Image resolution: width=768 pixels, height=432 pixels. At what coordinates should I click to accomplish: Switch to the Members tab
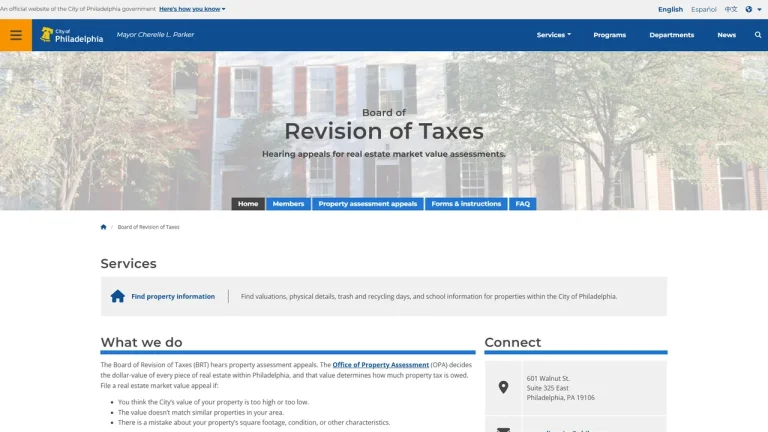[x=288, y=204]
